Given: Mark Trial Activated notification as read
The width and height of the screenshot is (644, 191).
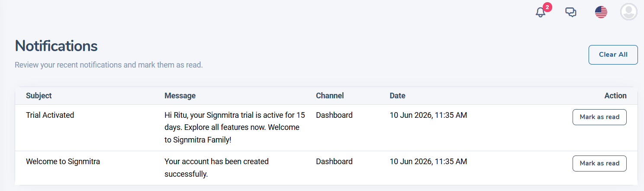Looking at the screenshot, I should [x=599, y=117].
